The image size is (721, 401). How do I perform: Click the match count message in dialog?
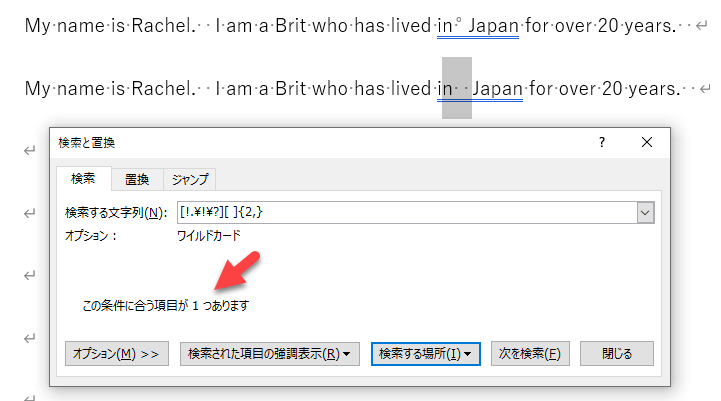[x=166, y=305]
